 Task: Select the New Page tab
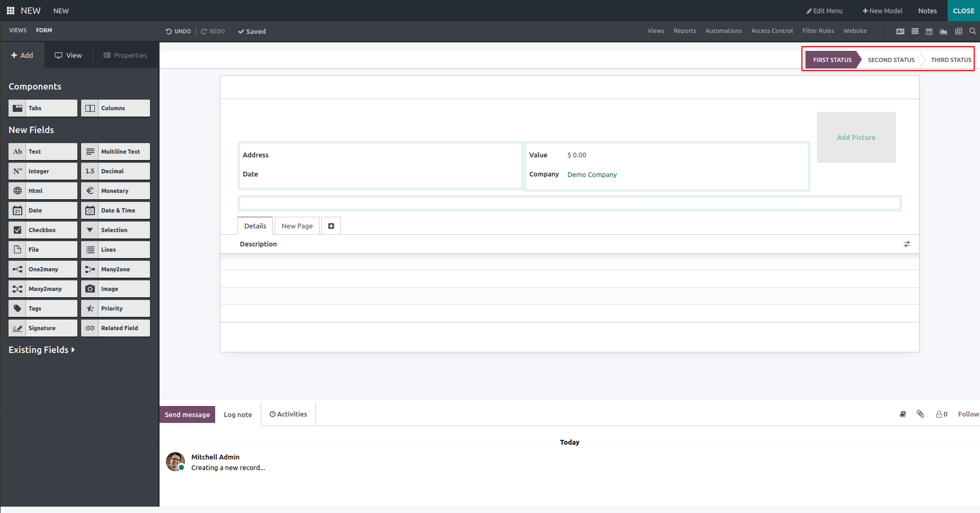coord(297,226)
